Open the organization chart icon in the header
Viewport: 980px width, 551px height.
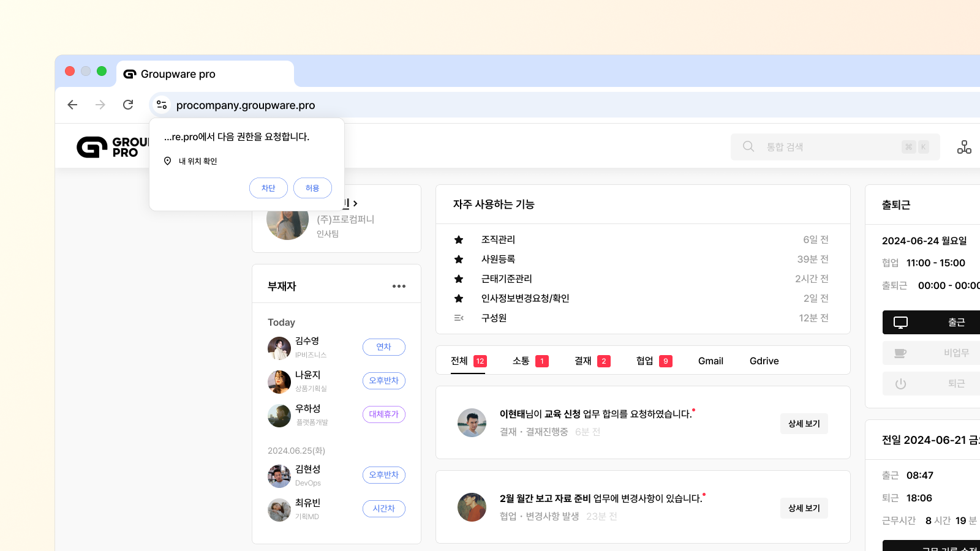pyautogui.click(x=964, y=147)
